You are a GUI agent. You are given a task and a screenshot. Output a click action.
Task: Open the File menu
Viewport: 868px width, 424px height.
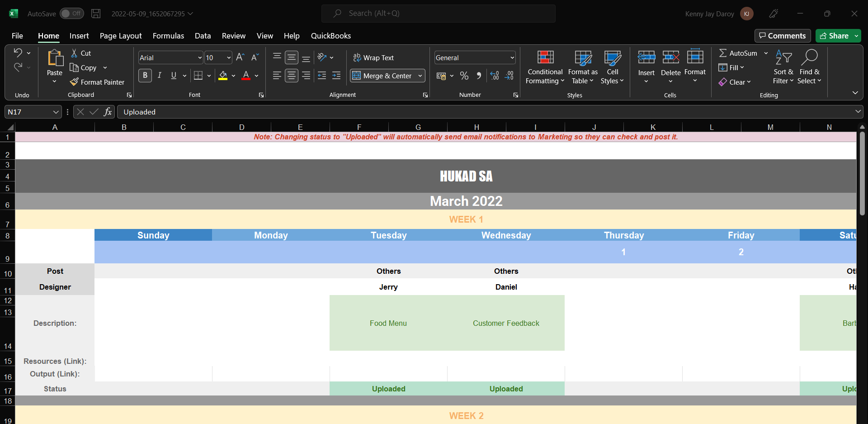[x=17, y=36]
